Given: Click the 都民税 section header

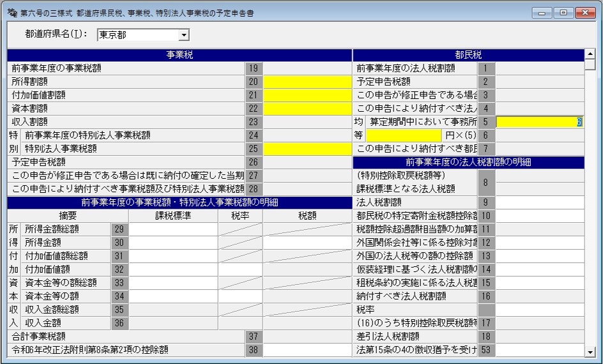Looking at the screenshot, I should (x=468, y=55).
